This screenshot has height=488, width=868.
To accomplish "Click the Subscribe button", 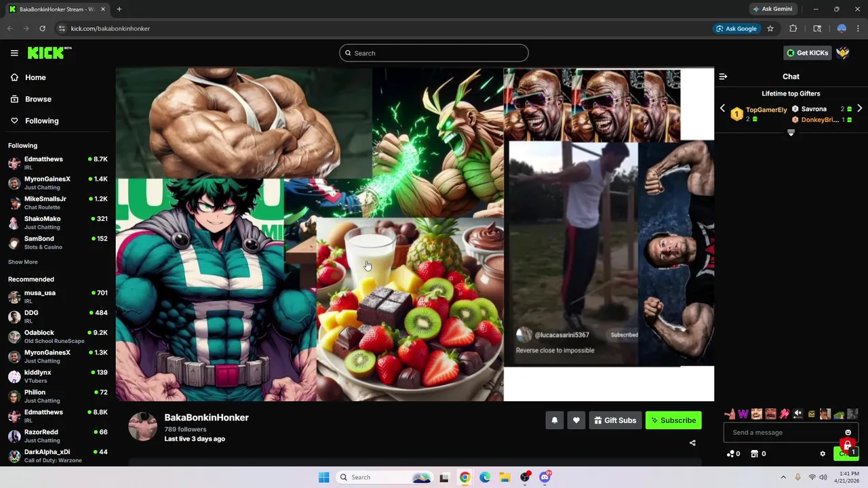I will pos(673,420).
